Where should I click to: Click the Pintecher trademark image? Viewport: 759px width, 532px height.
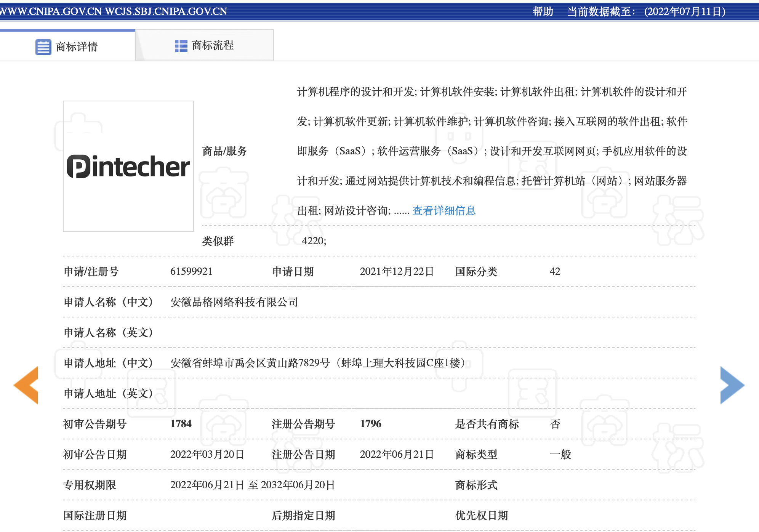click(x=128, y=166)
